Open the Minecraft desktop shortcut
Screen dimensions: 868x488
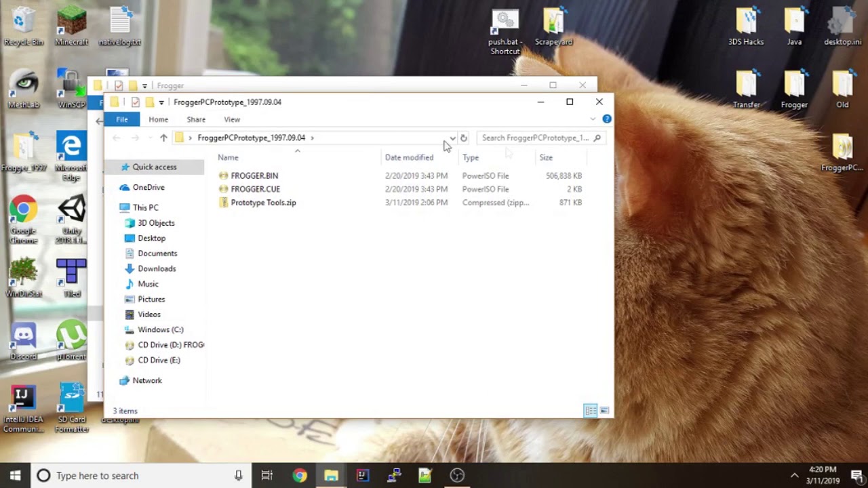(x=71, y=26)
